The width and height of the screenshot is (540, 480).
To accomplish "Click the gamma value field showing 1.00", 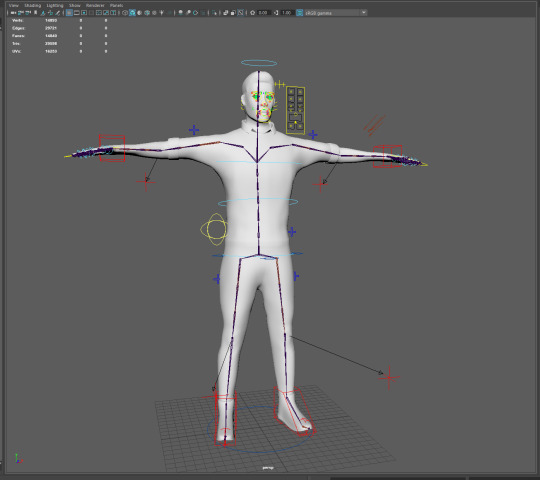I will (x=287, y=13).
